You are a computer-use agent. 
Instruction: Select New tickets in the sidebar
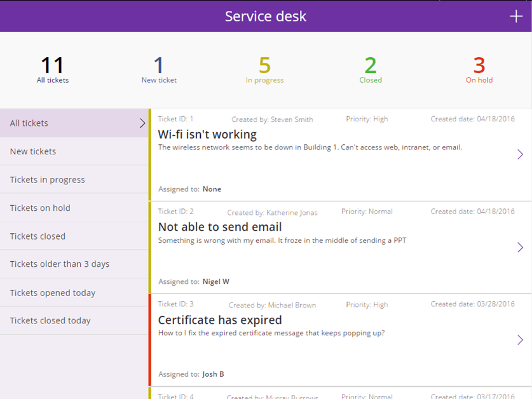coord(74,151)
